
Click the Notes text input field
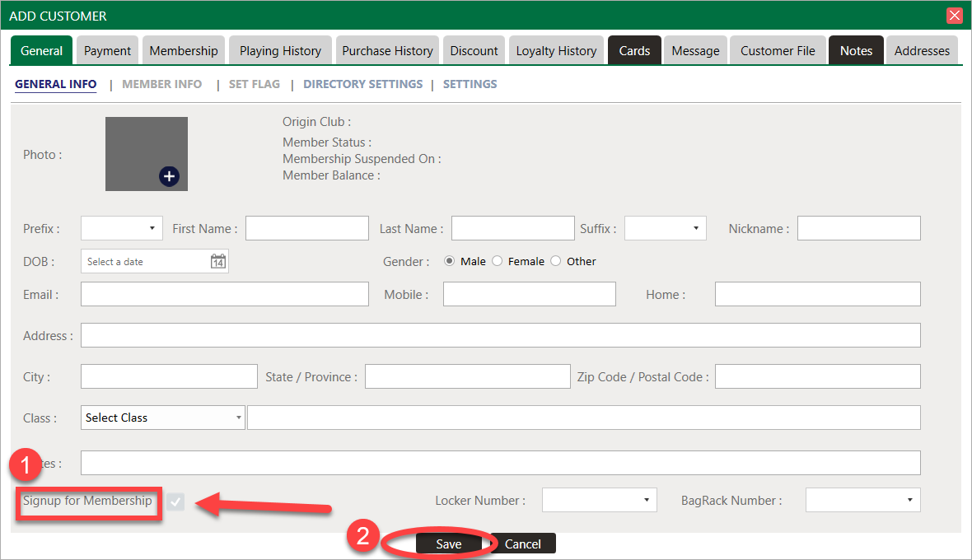[500, 463]
